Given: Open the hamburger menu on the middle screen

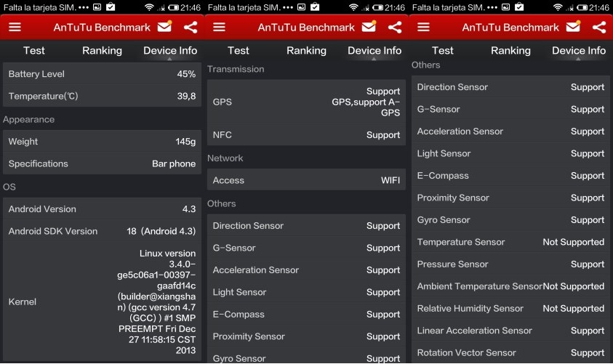Looking at the screenshot, I should 219,28.
